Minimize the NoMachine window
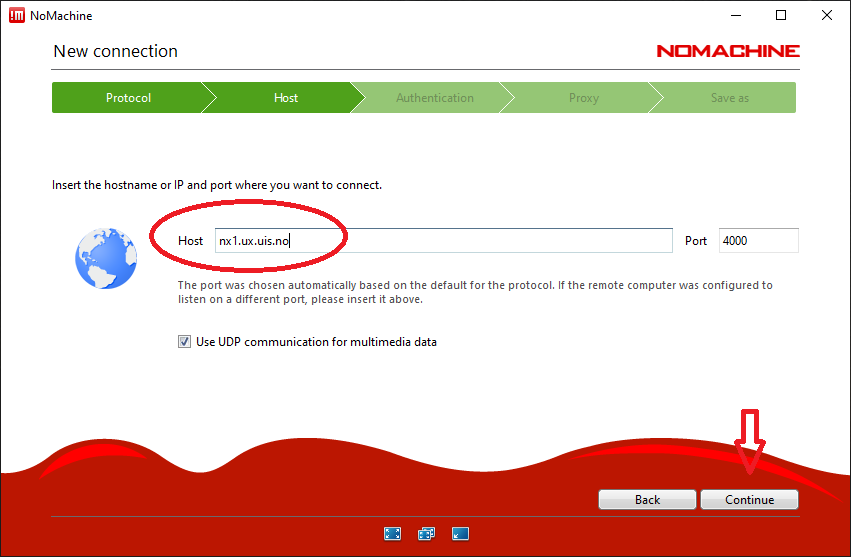 (736, 15)
